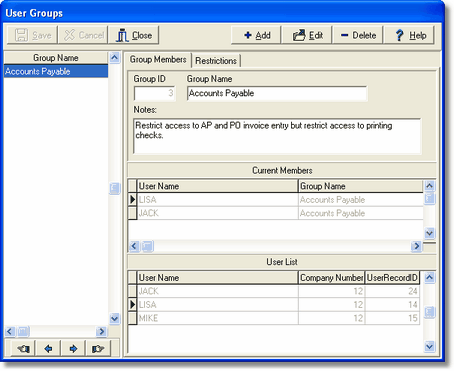Click the Group ID field

tap(154, 93)
